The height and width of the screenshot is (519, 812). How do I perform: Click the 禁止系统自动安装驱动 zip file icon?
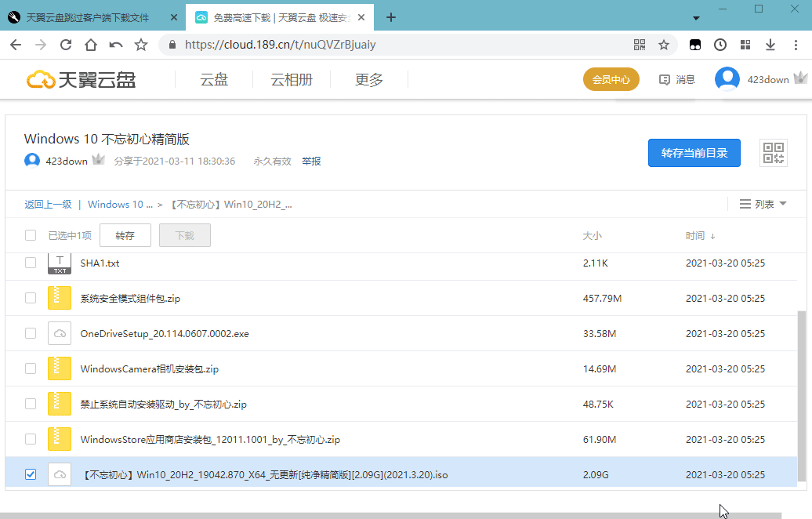[60, 404]
